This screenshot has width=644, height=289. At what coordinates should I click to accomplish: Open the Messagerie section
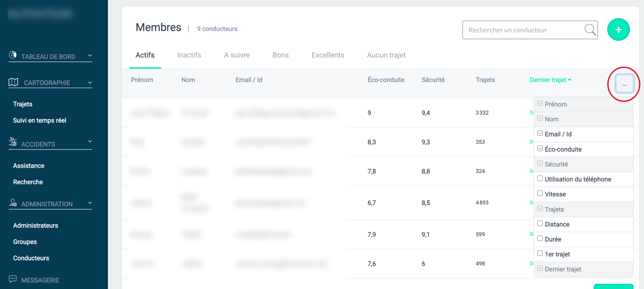40,280
